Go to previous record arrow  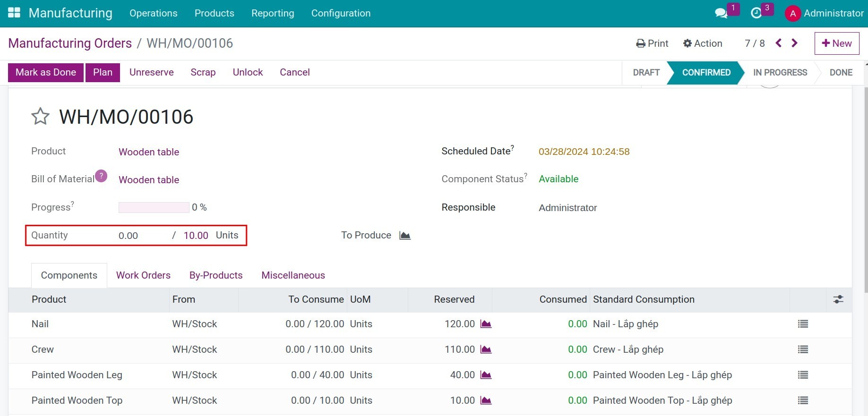tap(779, 43)
